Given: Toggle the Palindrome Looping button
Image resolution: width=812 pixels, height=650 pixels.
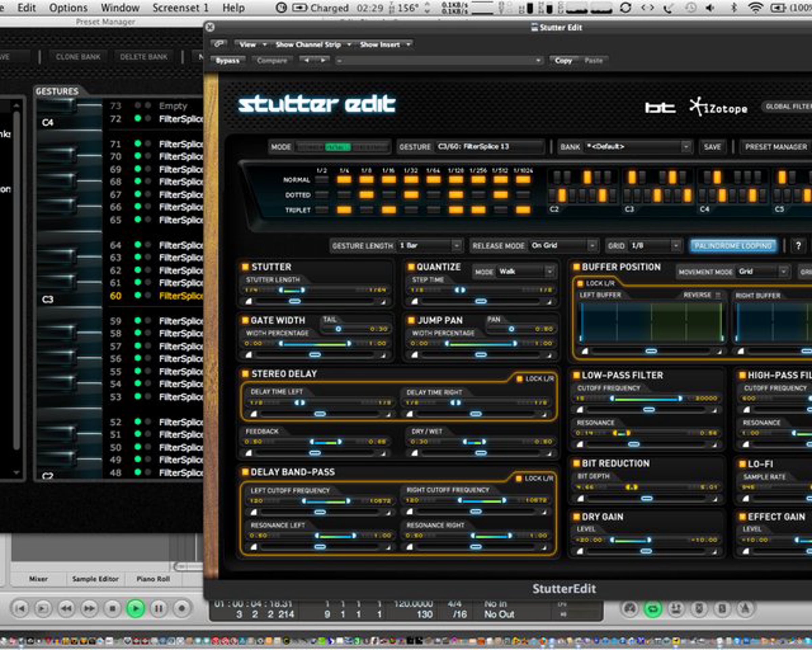Looking at the screenshot, I should click(x=733, y=246).
